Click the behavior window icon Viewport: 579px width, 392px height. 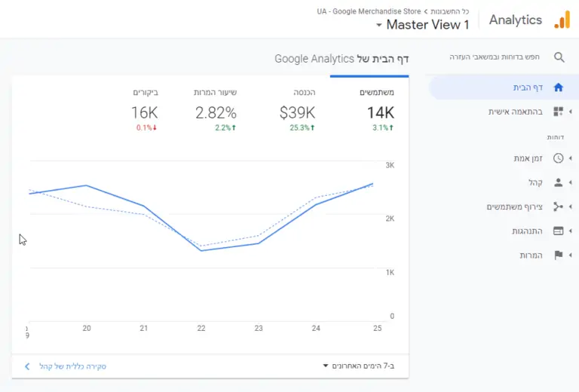pos(558,231)
